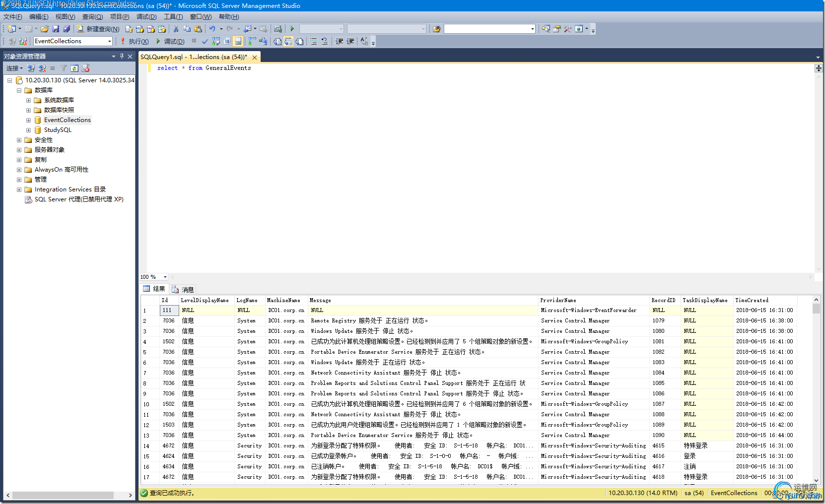Expand the StudySQL database node
The height and width of the screenshot is (504, 825).
tap(28, 130)
